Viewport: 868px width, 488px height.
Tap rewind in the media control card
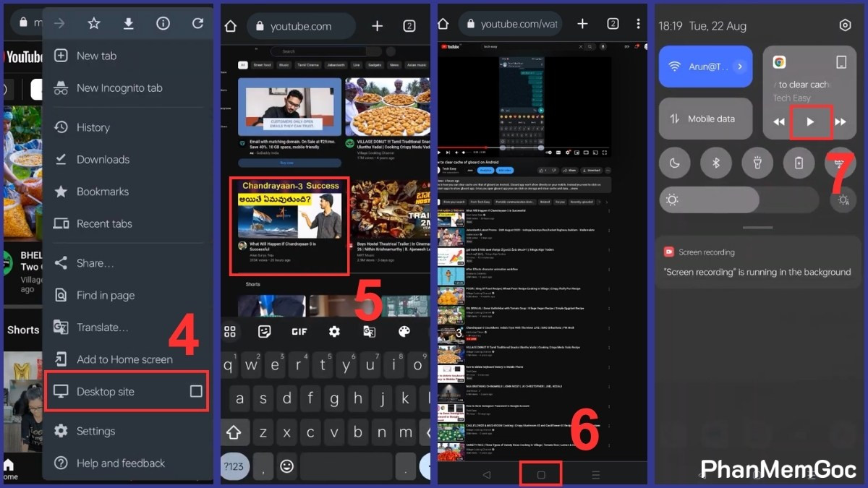pyautogui.click(x=779, y=122)
